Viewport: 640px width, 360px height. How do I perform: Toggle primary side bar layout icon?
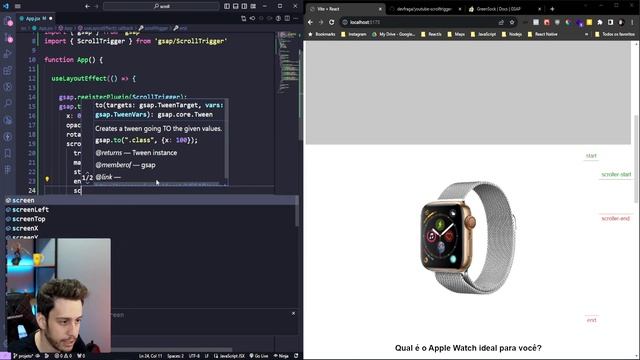coord(227,6)
